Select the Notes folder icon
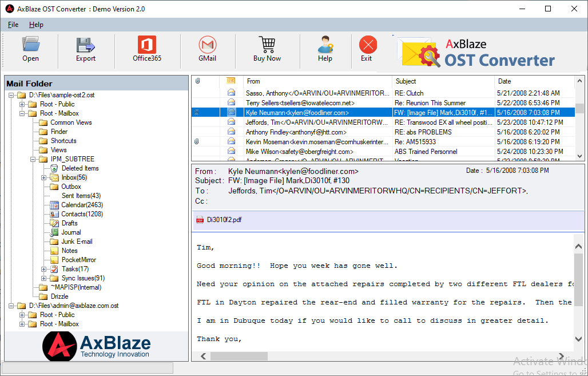588x376 pixels. click(54, 251)
